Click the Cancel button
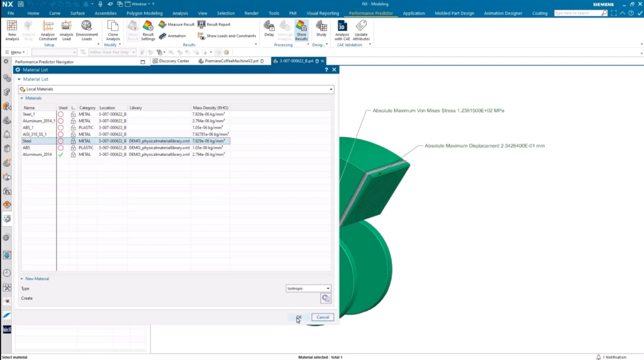644x360 pixels. pos(323,317)
